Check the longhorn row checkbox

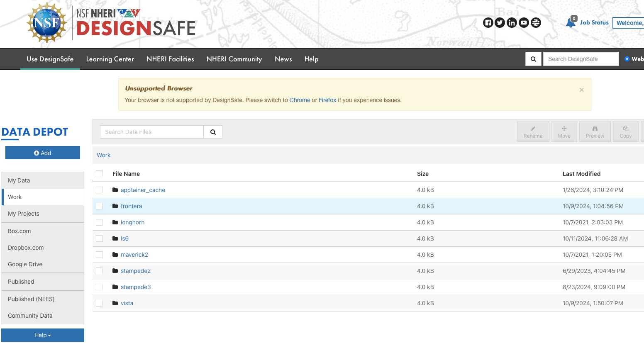click(x=99, y=222)
